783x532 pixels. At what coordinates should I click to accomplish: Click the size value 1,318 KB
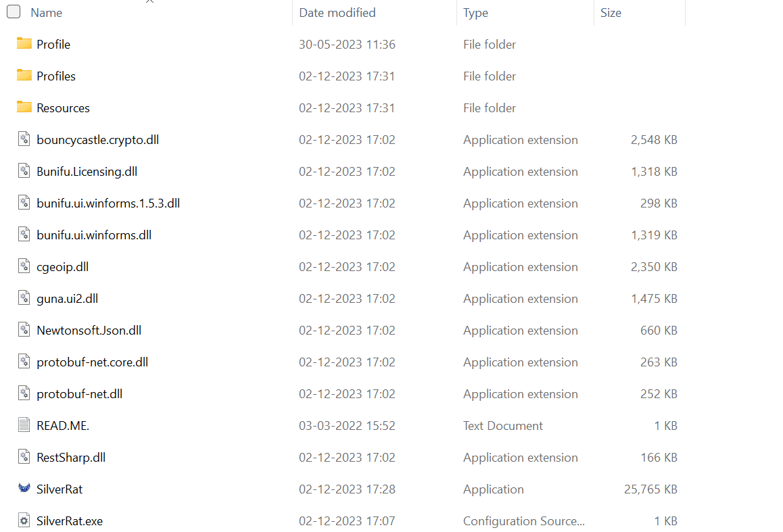coord(654,172)
